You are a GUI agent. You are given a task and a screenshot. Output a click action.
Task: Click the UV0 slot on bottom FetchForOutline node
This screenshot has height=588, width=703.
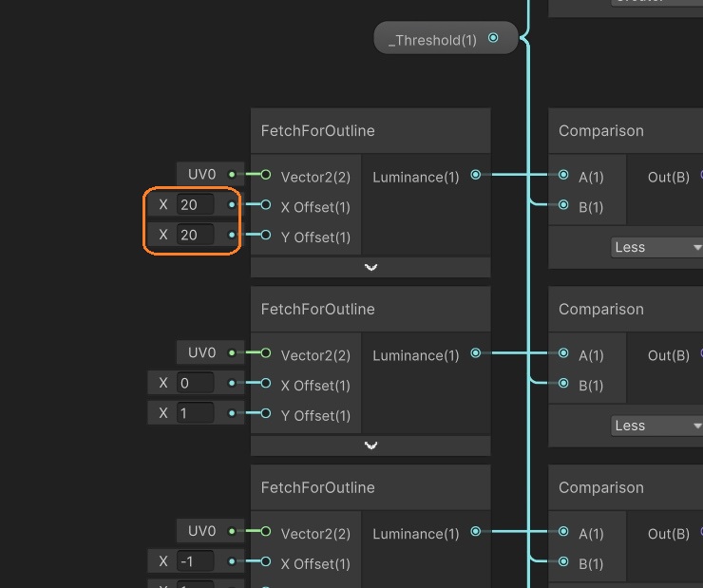click(x=202, y=531)
